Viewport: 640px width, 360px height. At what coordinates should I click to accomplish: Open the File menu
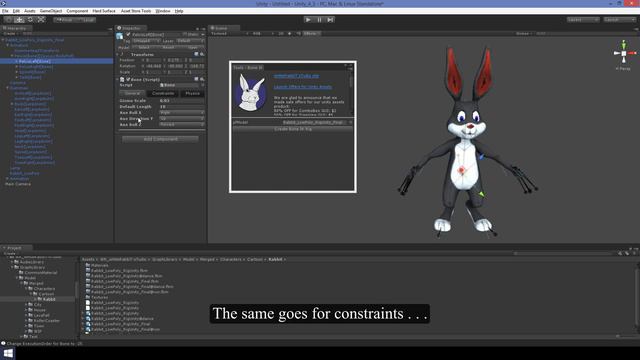click(x=5, y=11)
